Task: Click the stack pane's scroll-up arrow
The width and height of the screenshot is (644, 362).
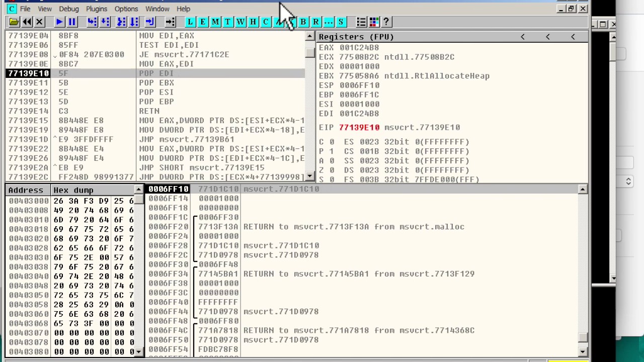Action: [583, 190]
